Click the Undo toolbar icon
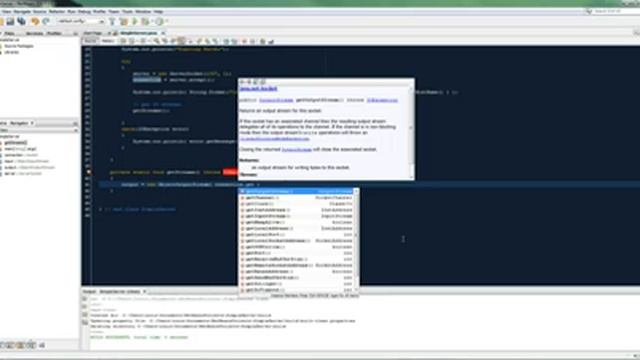 [x=35, y=21]
